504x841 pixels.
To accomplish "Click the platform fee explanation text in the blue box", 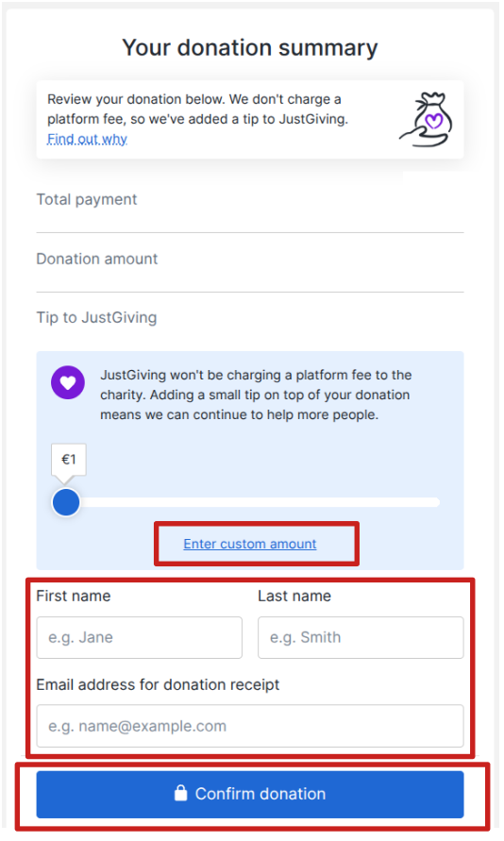I will (x=256, y=395).
